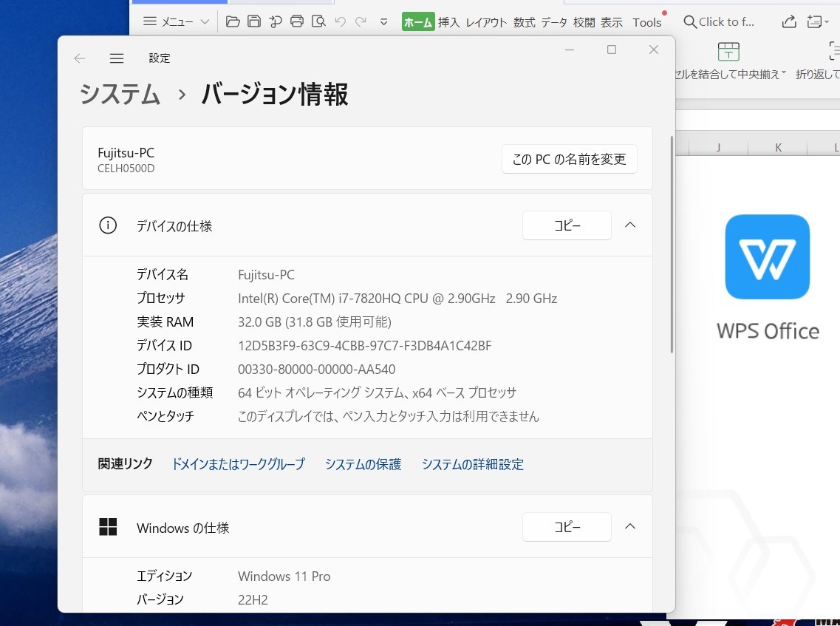Click the 32.0 GB RAM value
The image size is (840, 626).
pyautogui.click(x=315, y=322)
